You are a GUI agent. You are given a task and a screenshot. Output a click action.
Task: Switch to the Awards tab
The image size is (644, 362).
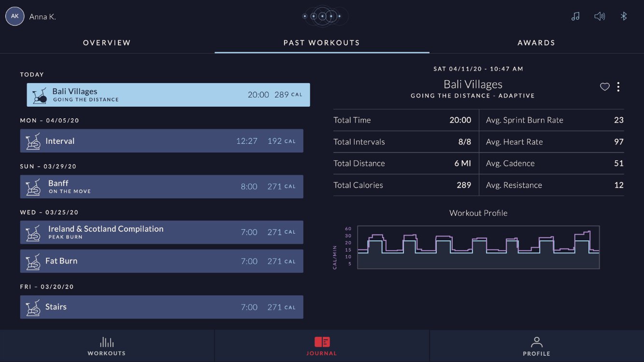(x=536, y=42)
